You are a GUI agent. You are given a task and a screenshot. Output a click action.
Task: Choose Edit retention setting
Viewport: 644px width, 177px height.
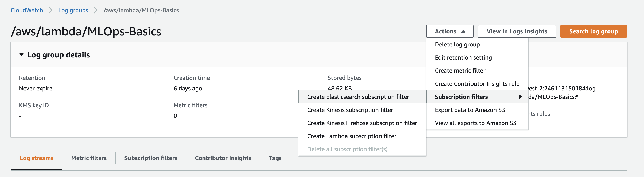coord(463,58)
